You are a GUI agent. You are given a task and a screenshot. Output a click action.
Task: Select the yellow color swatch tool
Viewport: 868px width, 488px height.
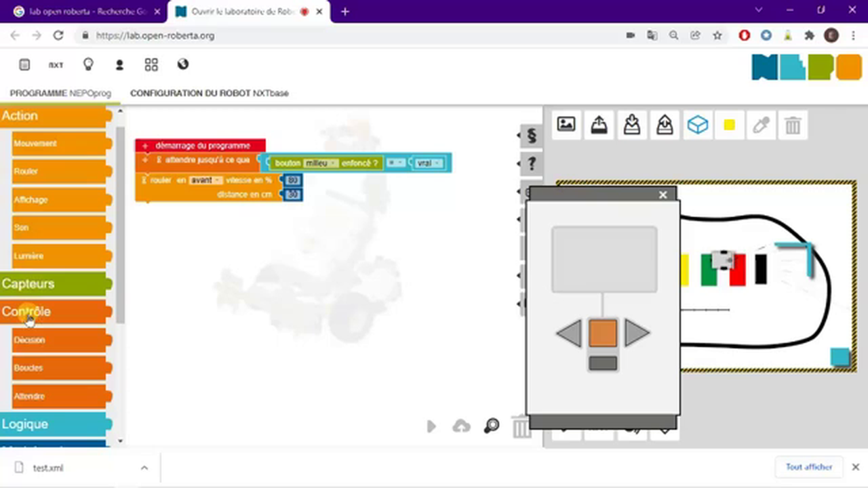729,125
